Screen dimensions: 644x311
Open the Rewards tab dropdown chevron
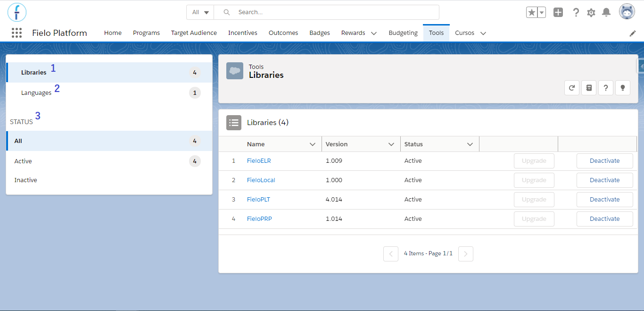374,33
